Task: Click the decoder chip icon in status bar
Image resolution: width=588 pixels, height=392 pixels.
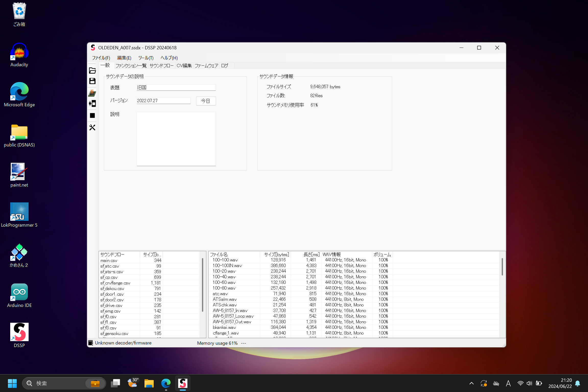Action: click(91, 343)
